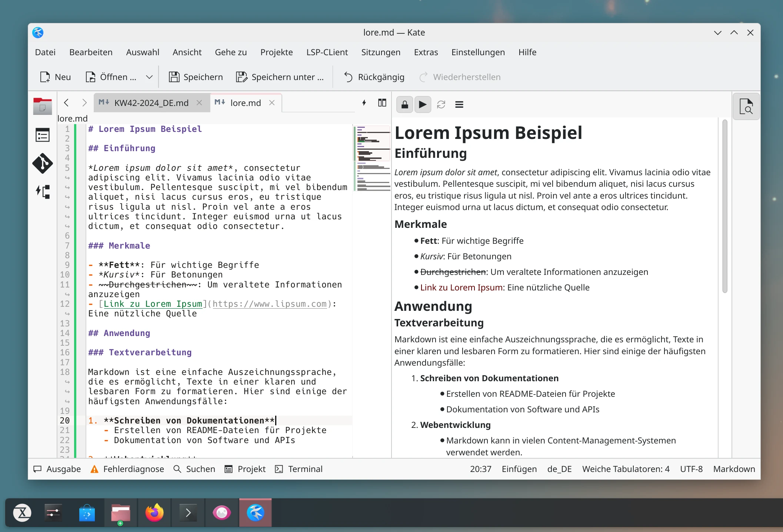This screenshot has height=532, width=783.
Task: Open the Sitzungen menu
Action: (381, 52)
